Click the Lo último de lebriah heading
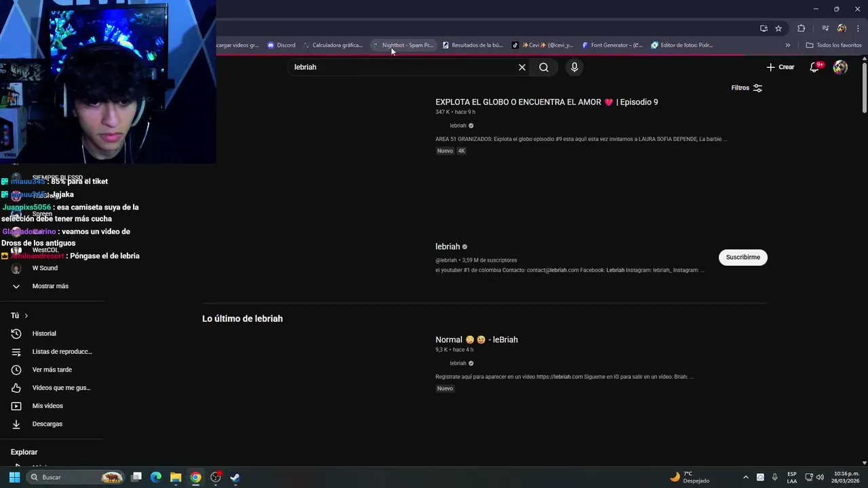The height and width of the screenshot is (488, 868). pos(242,319)
